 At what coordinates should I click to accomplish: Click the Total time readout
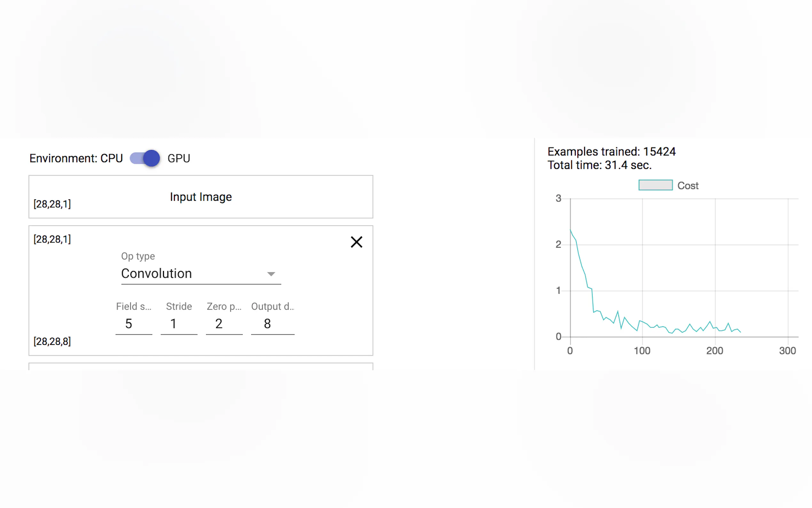599,165
